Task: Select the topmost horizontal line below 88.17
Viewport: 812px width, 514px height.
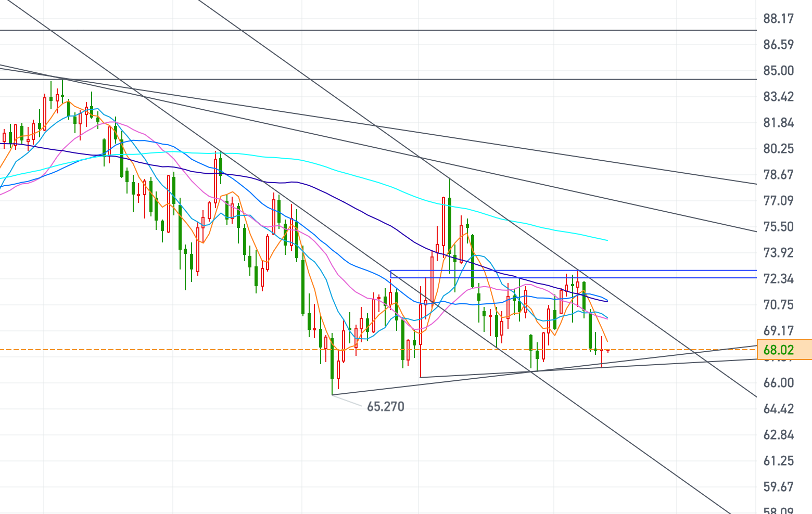Action: tap(364, 30)
